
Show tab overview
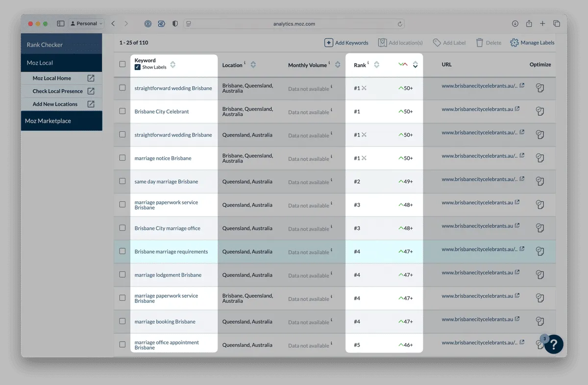click(557, 24)
